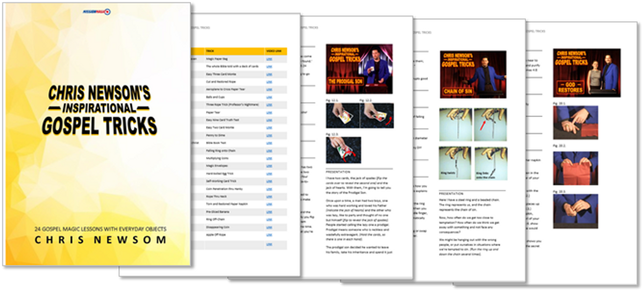This screenshot has height=291, width=644.
Task: Open the video link for Disappearing Coin
Action: 269,228
